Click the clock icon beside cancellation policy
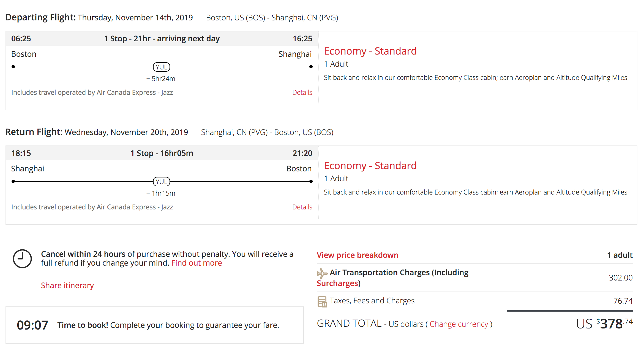 [x=22, y=259]
